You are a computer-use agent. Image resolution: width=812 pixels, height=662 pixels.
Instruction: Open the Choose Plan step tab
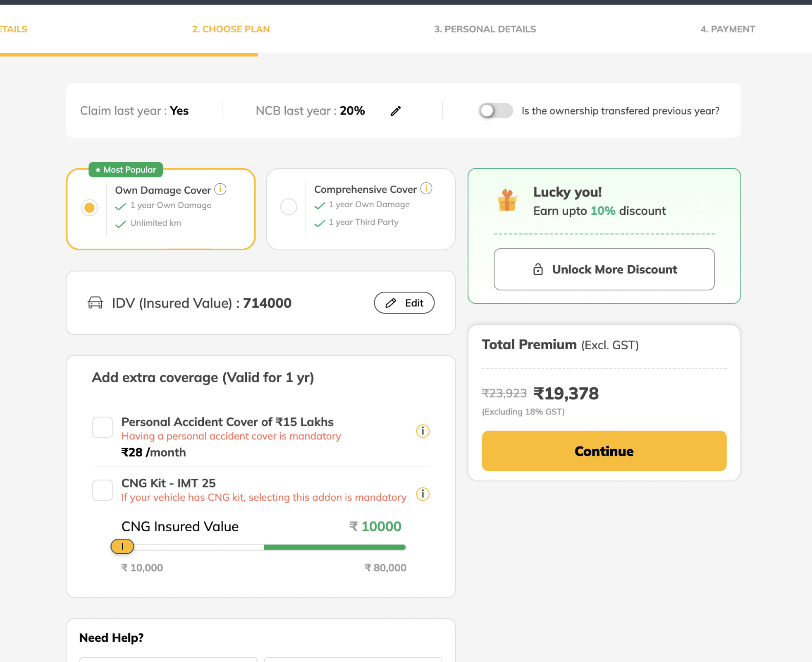(x=231, y=29)
